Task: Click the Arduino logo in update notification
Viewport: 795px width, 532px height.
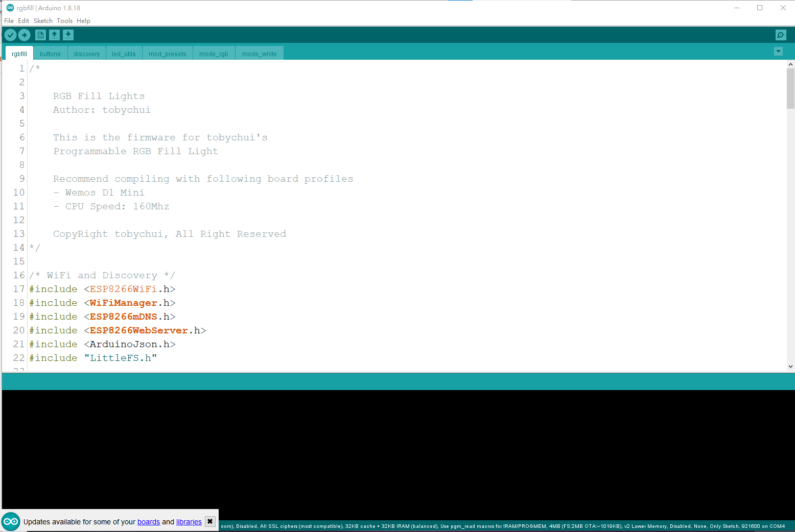Action: pyautogui.click(x=11, y=521)
